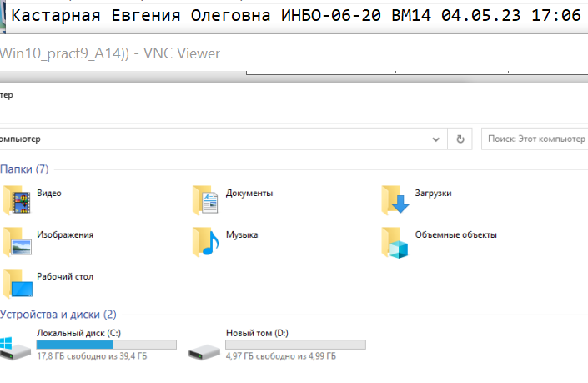The image size is (588, 383).
Task: Click the Новый том (D:) name
Action: [x=257, y=333]
